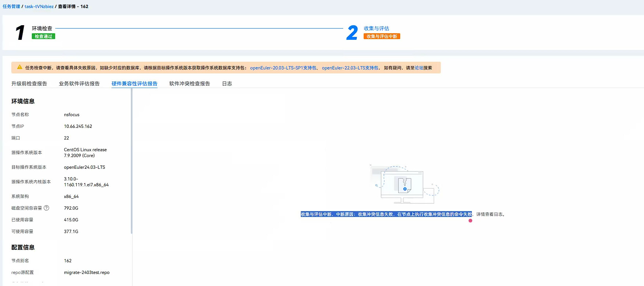This screenshot has height=286, width=644.
Task: Open the task-tVNzbiez breadcrumb link
Action: (39, 7)
